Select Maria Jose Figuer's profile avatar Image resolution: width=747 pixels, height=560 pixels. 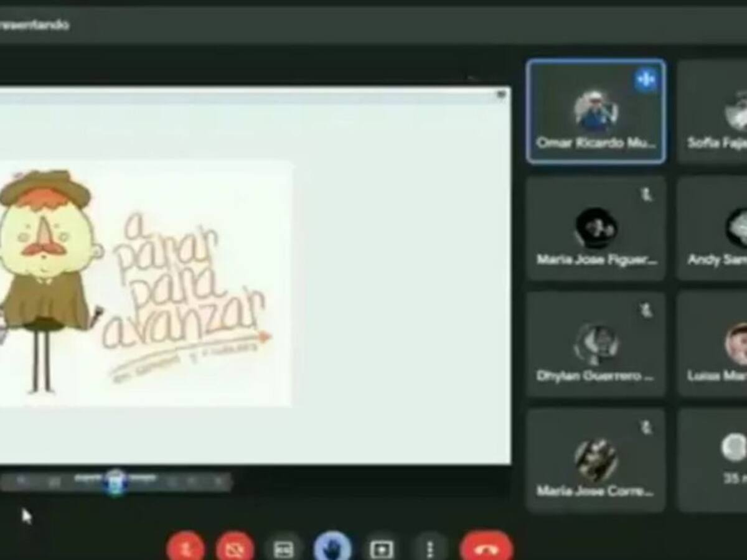(596, 228)
